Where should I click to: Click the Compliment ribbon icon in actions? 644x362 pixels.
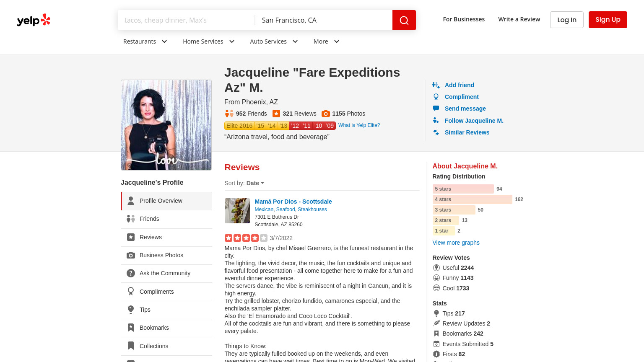[x=436, y=97]
